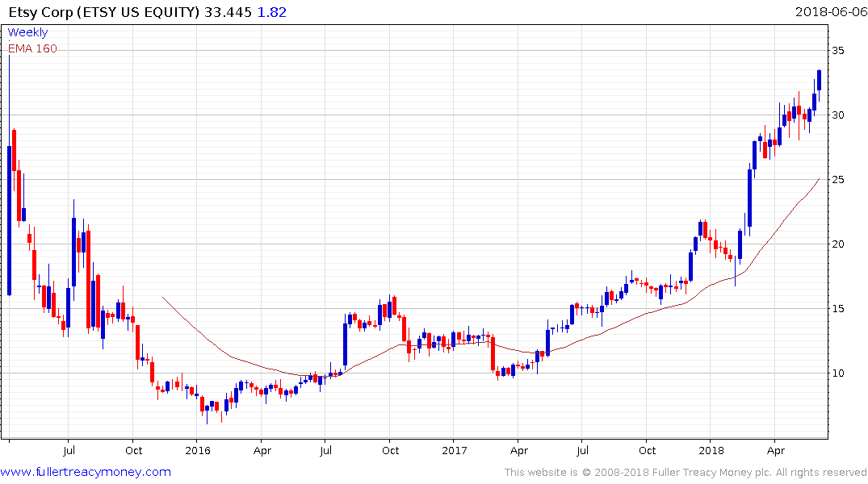Select the copyright notice text at the bottom
Image resolution: width=868 pixels, height=484 pixels.
click(x=686, y=473)
